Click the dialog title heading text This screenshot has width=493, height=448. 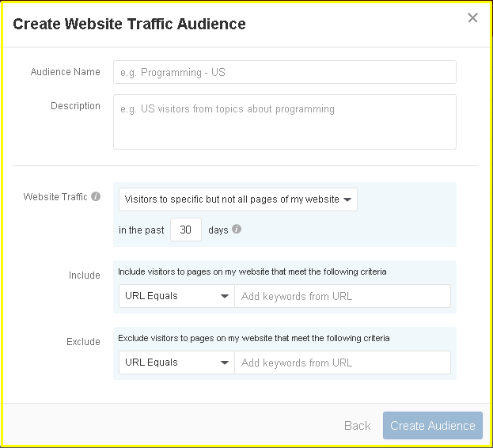129,24
